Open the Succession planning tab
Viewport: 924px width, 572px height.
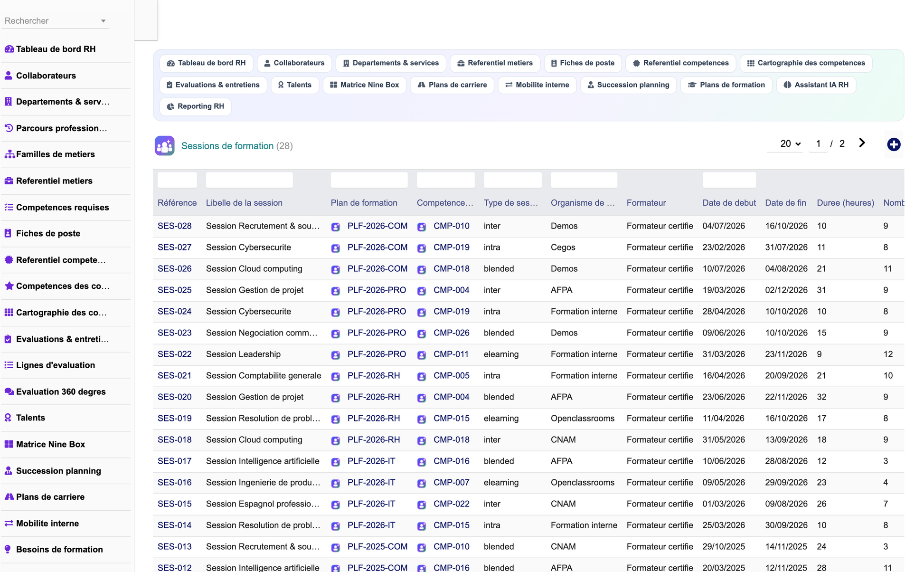[x=629, y=85]
